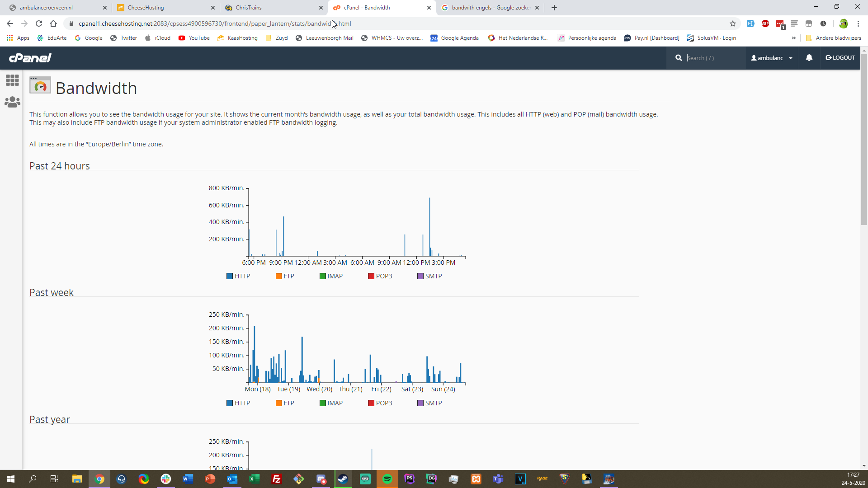Viewport: 868px width, 488px height.
Task: Open the WHMCS bookmark link
Action: (x=392, y=38)
